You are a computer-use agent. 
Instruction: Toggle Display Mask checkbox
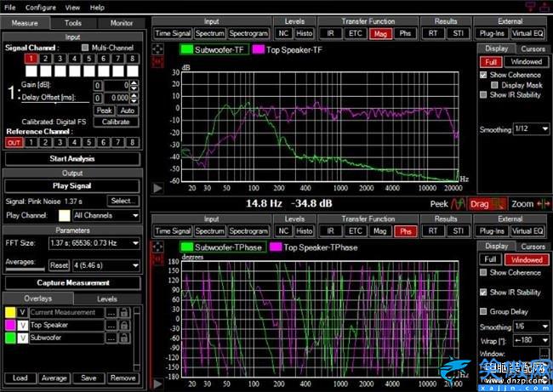(494, 85)
